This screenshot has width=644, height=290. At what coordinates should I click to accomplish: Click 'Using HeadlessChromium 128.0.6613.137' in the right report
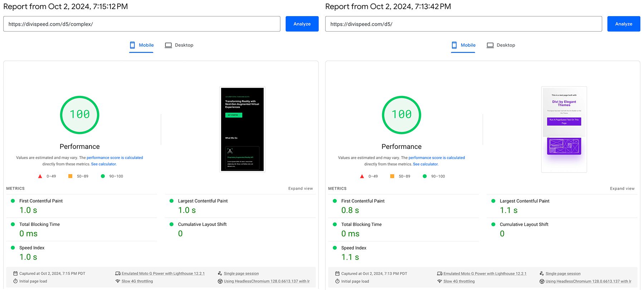[589, 281]
